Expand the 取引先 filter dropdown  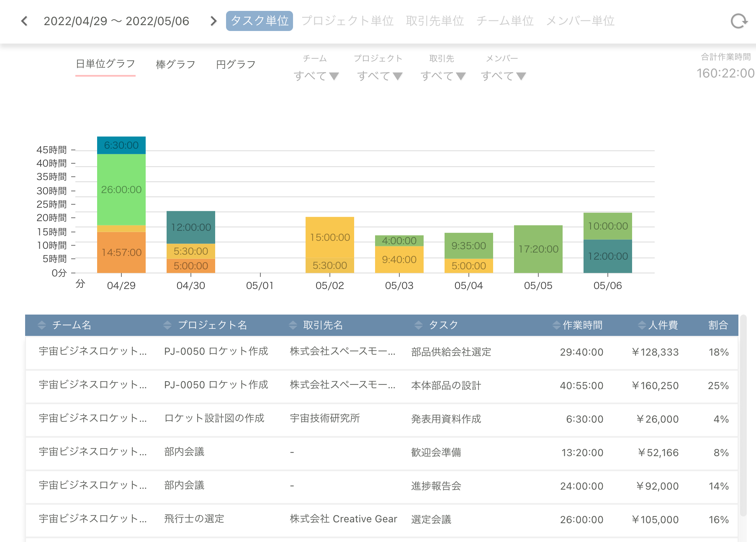coord(443,76)
